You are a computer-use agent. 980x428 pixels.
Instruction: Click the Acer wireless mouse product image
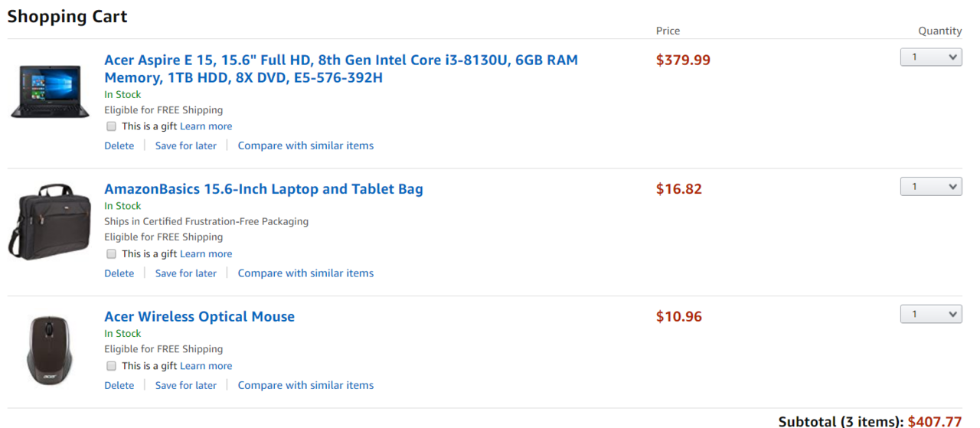point(49,350)
